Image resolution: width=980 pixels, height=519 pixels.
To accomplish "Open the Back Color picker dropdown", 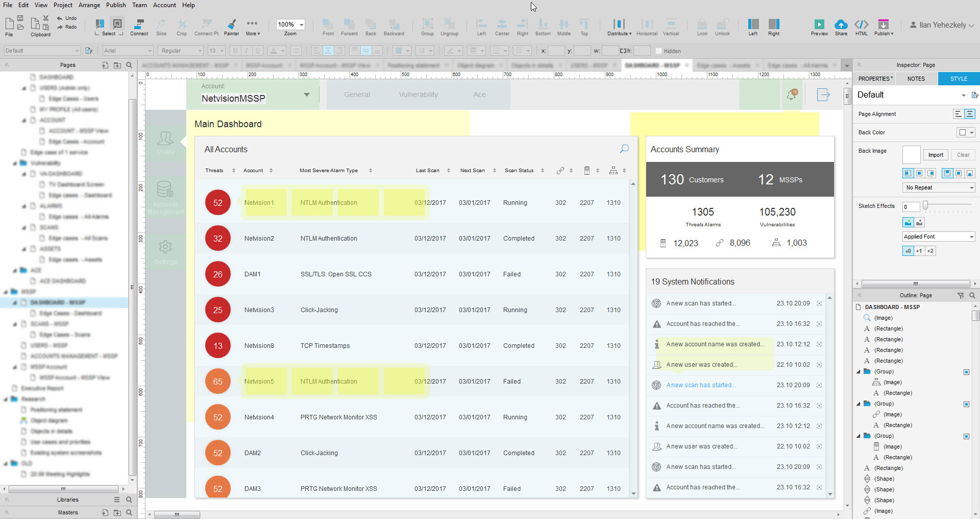I will pyautogui.click(x=966, y=132).
